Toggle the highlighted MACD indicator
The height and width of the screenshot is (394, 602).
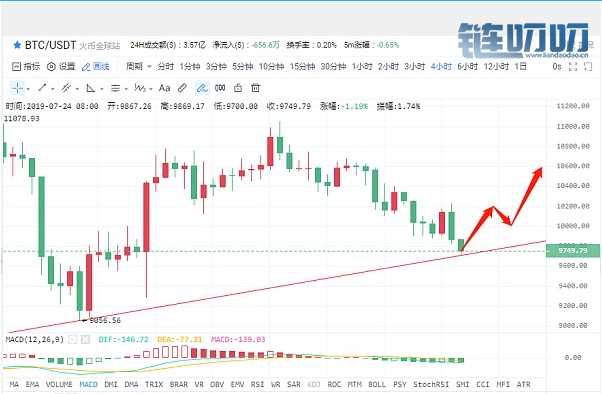(x=88, y=384)
